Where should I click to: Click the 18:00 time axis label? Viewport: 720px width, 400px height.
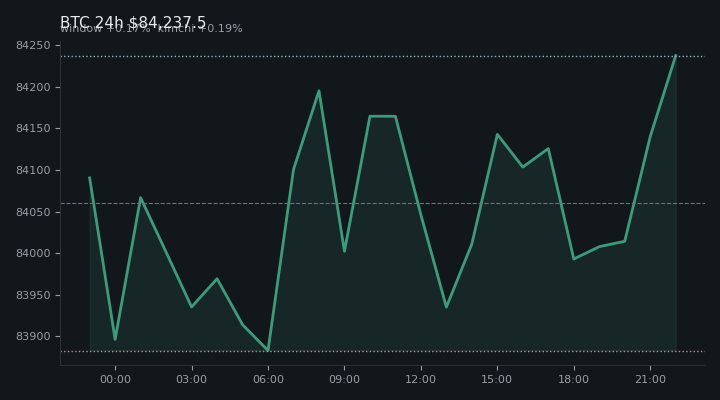coord(574,379)
